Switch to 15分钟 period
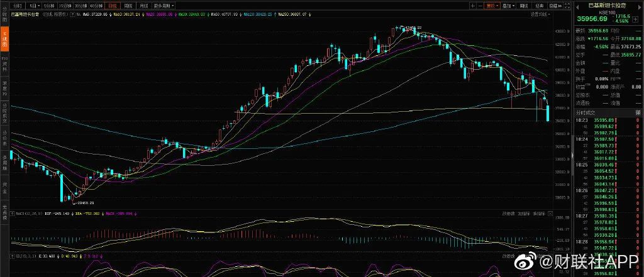Viewport: 644px width, 277px height. tap(64, 6)
